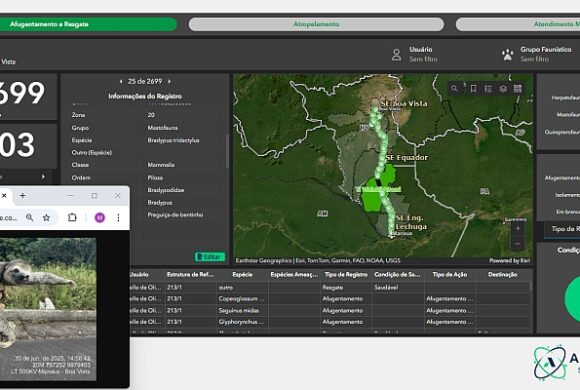
Task: Click the record counter 25 de 2699
Action: click(x=145, y=81)
